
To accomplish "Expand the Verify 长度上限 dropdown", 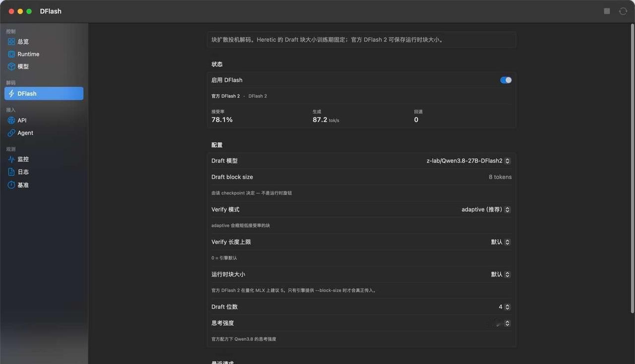I will [x=501, y=242].
